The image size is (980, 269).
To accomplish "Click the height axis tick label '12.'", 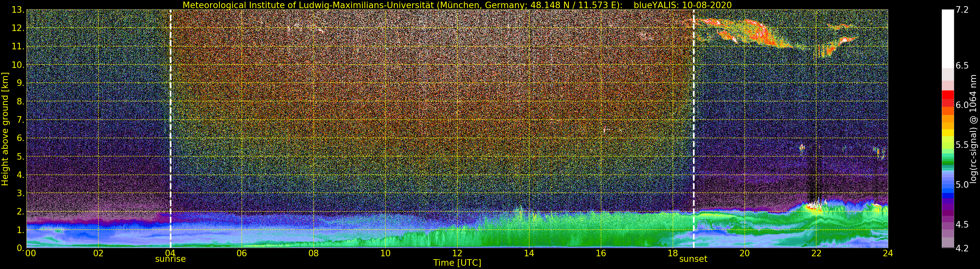I will click(18, 28).
